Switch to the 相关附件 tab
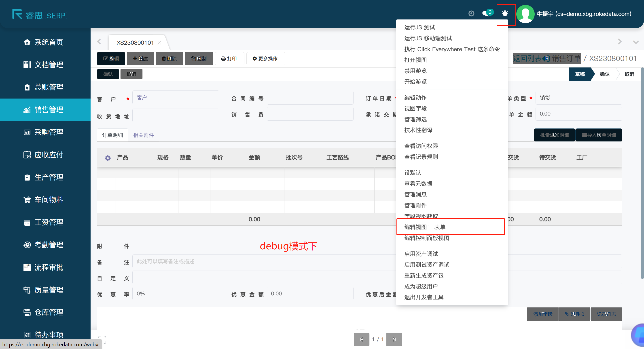Screen dimensions: 644x349 point(143,135)
